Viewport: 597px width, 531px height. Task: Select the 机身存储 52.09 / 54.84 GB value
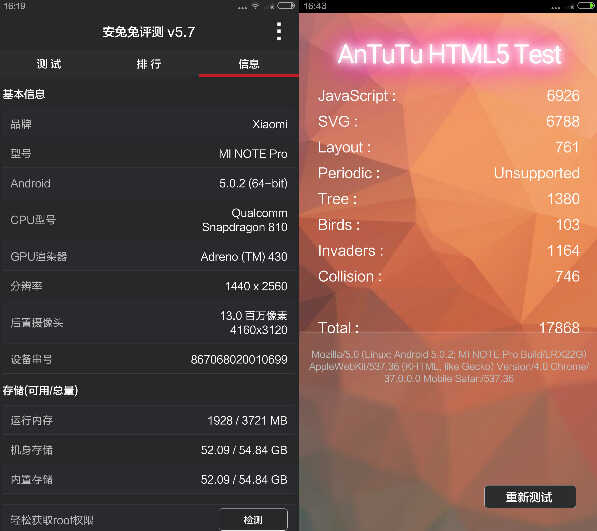coord(244,450)
